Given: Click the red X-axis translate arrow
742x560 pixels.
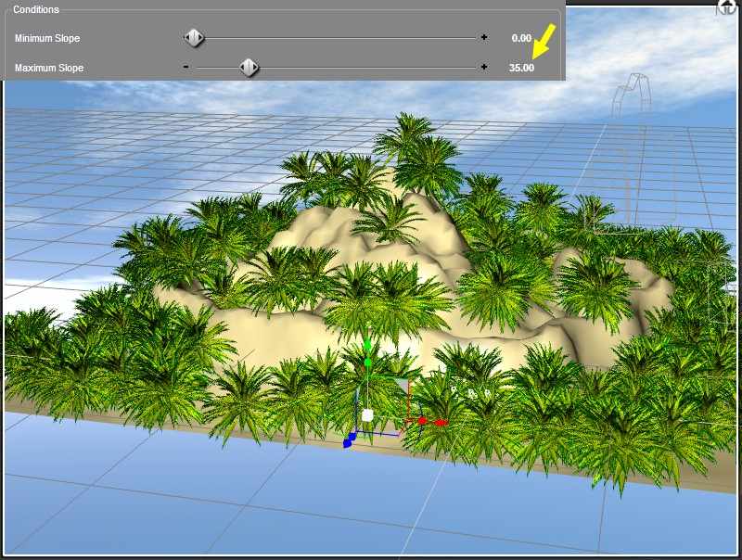Looking at the screenshot, I should click(x=441, y=422).
